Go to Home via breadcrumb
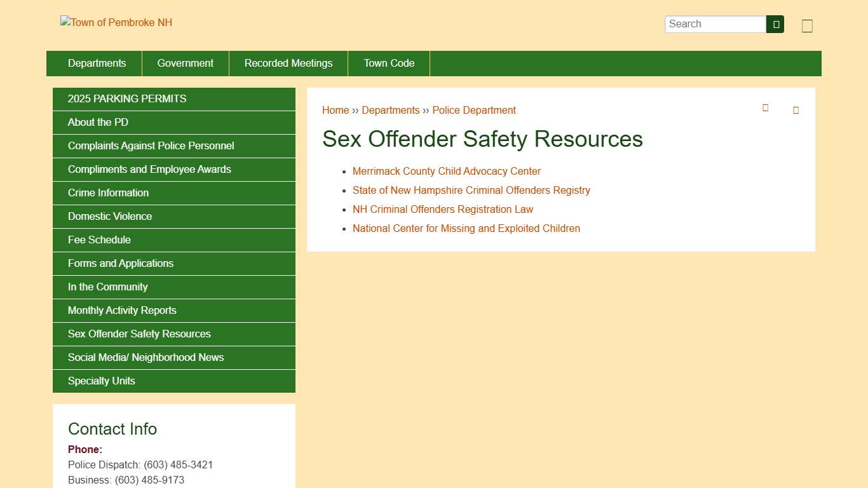The height and width of the screenshot is (488, 868). coord(336,110)
